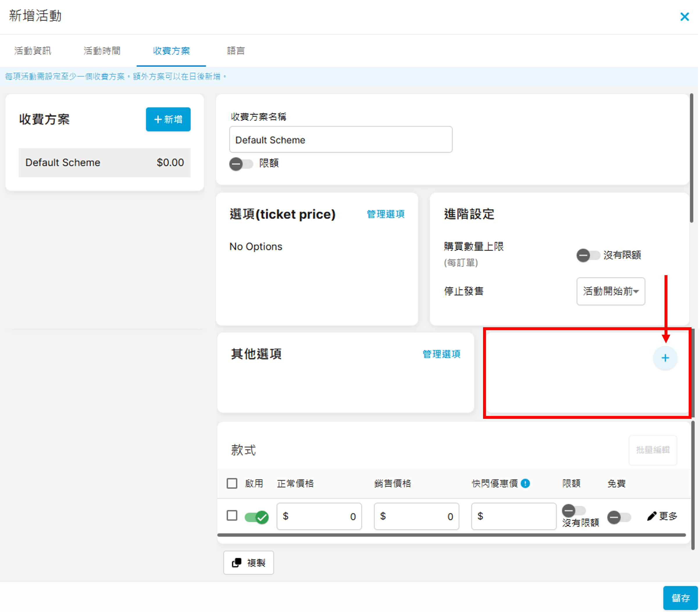Click 管理選項 link in 其他選項
This screenshot has width=700, height=612.
pyautogui.click(x=441, y=354)
